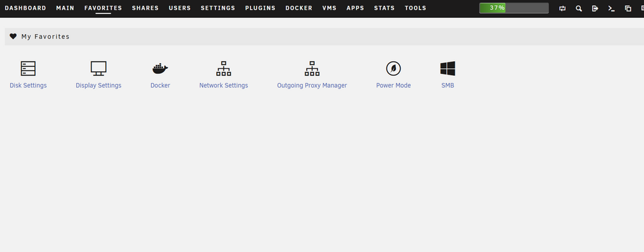Click the Power Mode leaf icon

393,68
